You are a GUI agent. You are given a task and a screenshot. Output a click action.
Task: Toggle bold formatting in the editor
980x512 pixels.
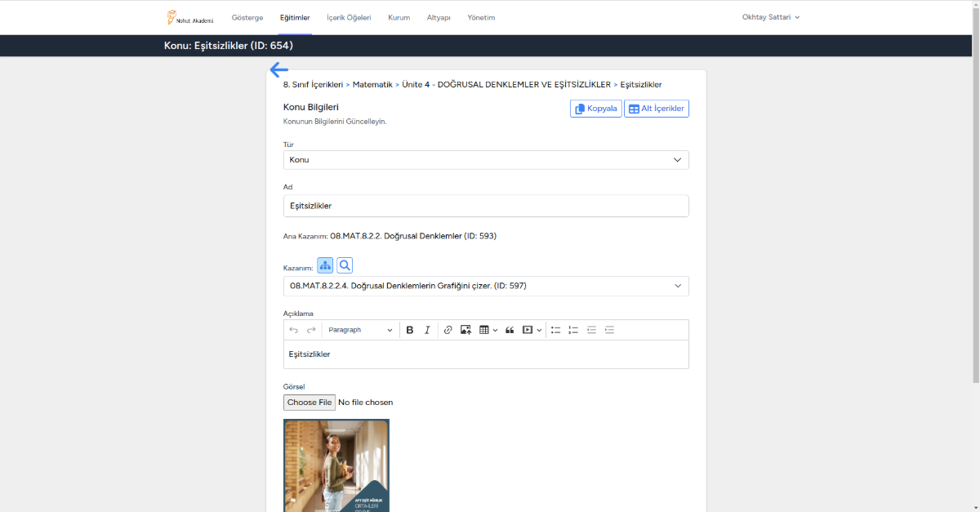410,330
